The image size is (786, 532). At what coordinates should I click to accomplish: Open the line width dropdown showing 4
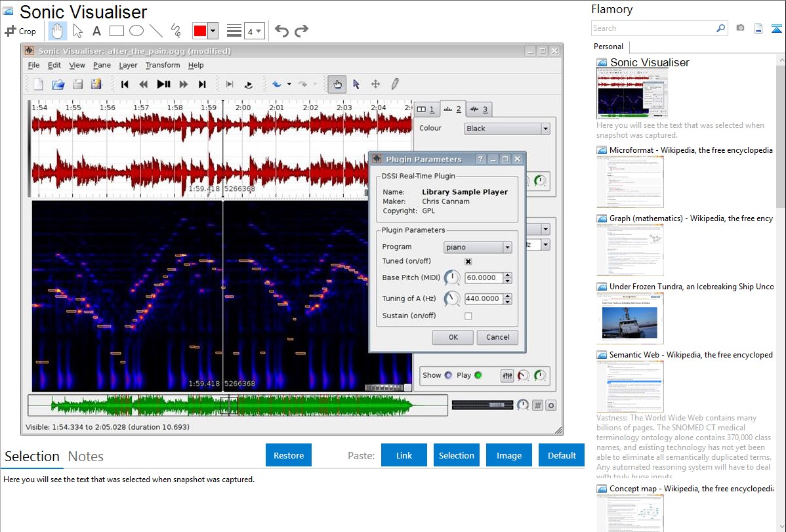tap(254, 31)
